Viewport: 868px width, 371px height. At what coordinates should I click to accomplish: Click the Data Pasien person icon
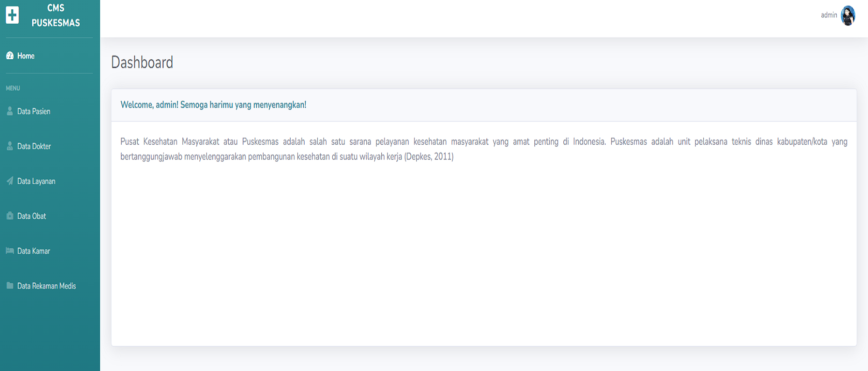point(10,111)
